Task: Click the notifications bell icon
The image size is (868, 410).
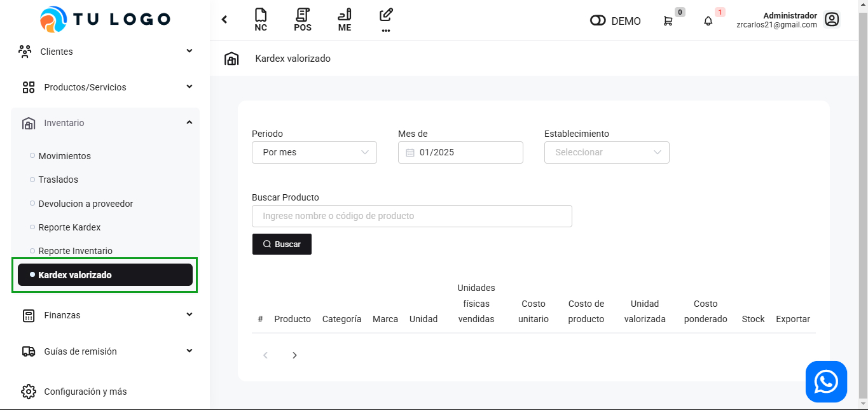Action: pyautogui.click(x=708, y=21)
